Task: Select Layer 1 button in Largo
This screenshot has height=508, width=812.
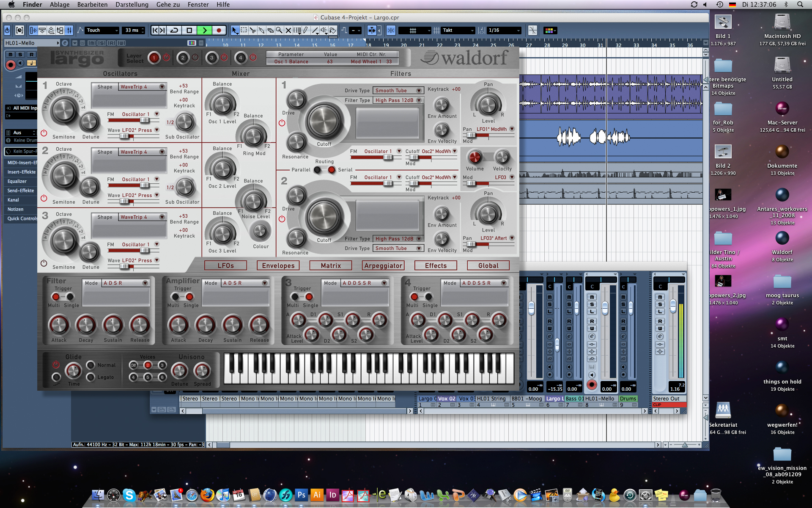Action: [x=154, y=58]
